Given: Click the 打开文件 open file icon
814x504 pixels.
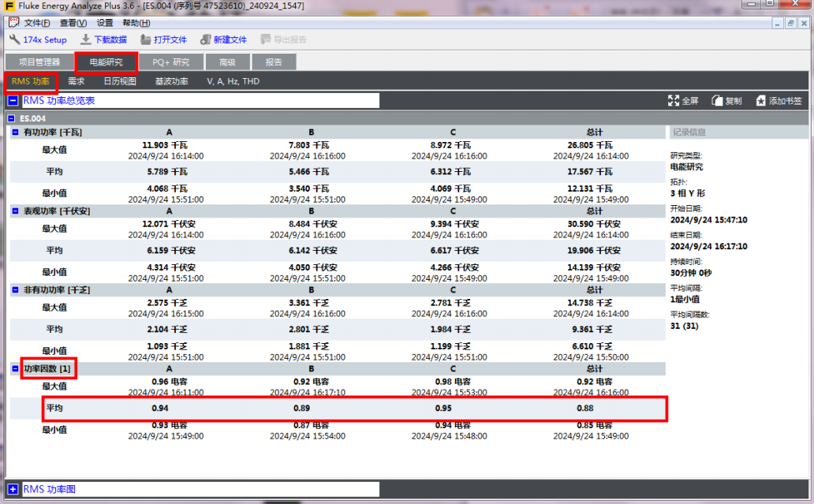Looking at the screenshot, I should (x=145, y=39).
